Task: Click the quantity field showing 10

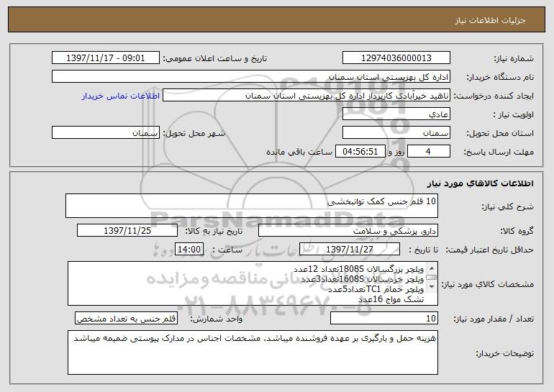Action: [x=384, y=318]
